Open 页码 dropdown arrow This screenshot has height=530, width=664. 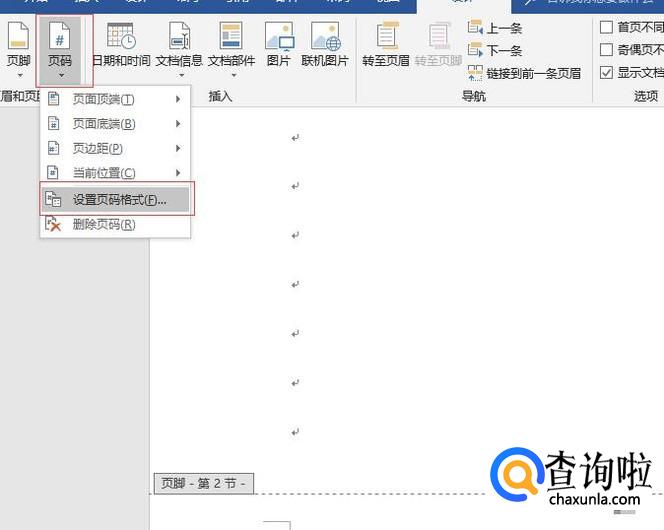61,76
